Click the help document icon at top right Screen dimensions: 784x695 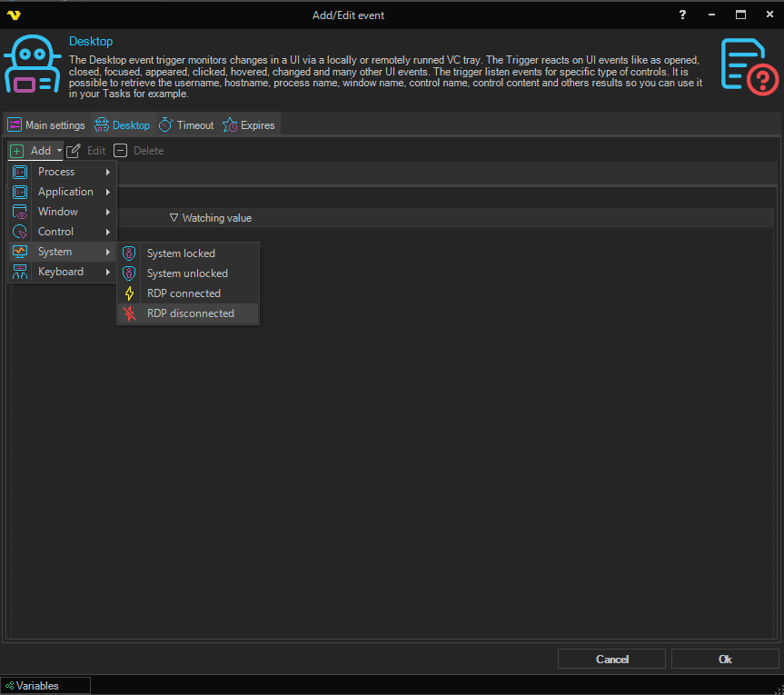coord(749,65)
